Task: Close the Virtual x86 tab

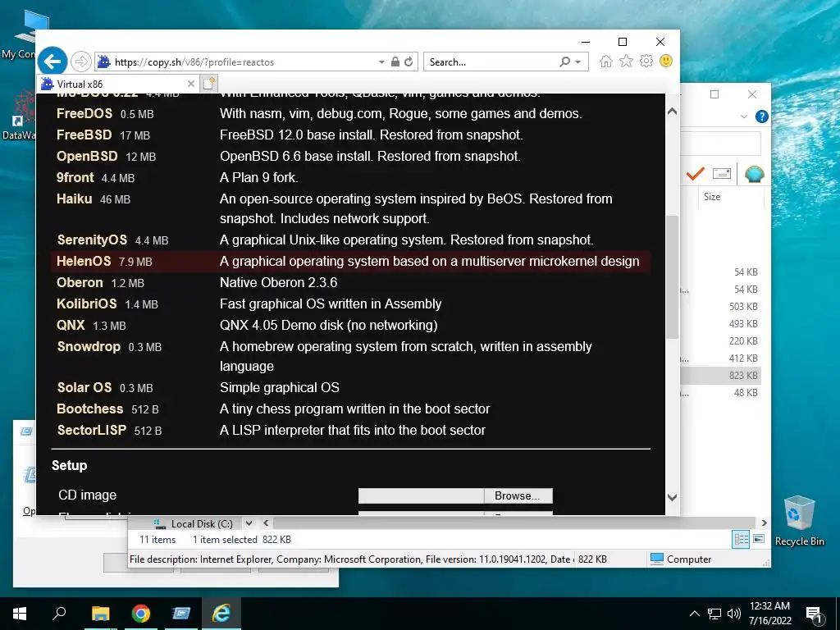Action: click(x=190, y=84)
